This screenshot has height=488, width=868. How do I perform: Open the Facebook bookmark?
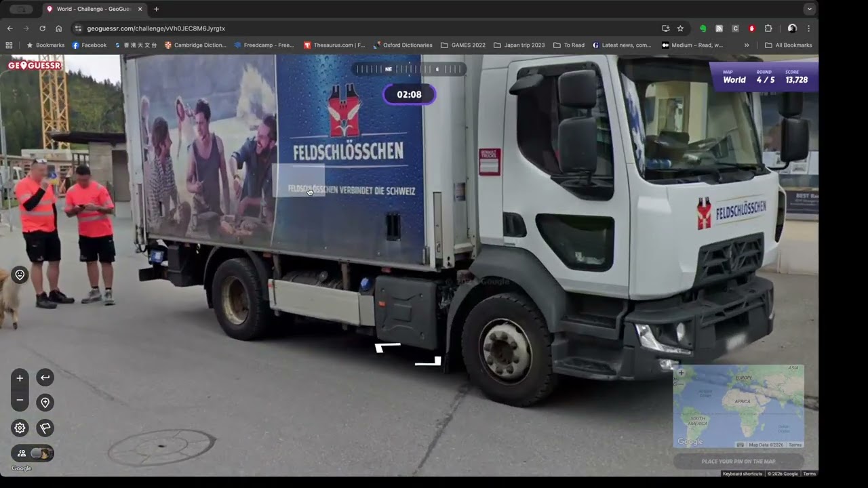point(90,45)
